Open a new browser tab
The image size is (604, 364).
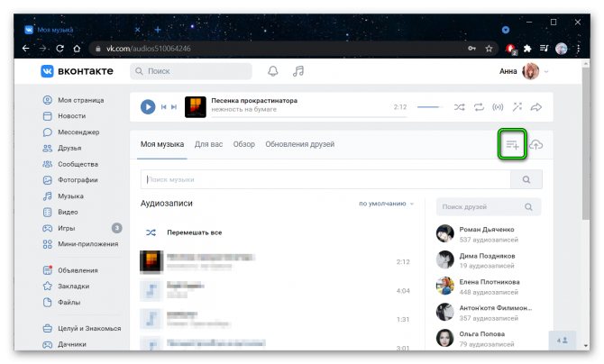[158, 30]
